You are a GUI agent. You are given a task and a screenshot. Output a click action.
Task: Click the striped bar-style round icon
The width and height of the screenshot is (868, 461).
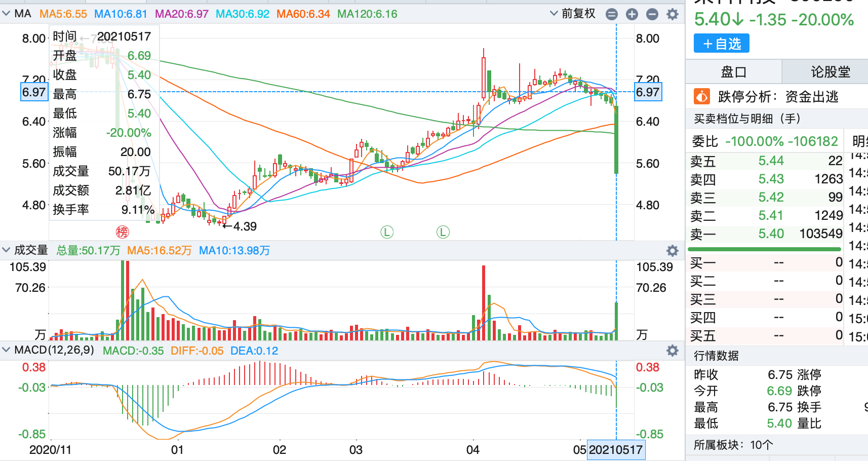(x=612, y=14)
